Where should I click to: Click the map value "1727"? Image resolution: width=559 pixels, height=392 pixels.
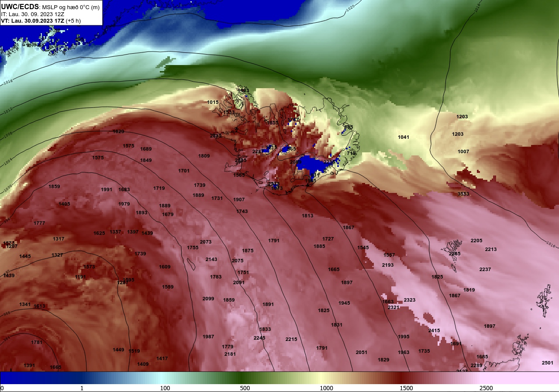pyautogui.click(x=328, y=239)
